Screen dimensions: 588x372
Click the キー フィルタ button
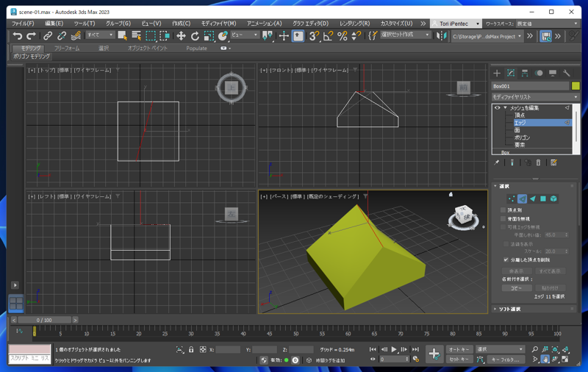click(x=506, y=360)
